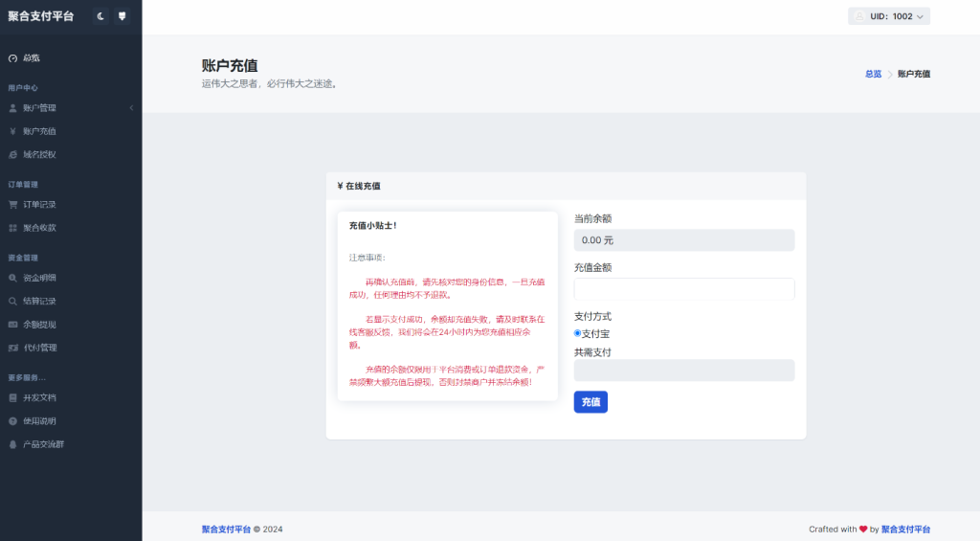This screenshot has height=541, width=980.
Task: Open 域名授权 menu item
Action: 39,154
